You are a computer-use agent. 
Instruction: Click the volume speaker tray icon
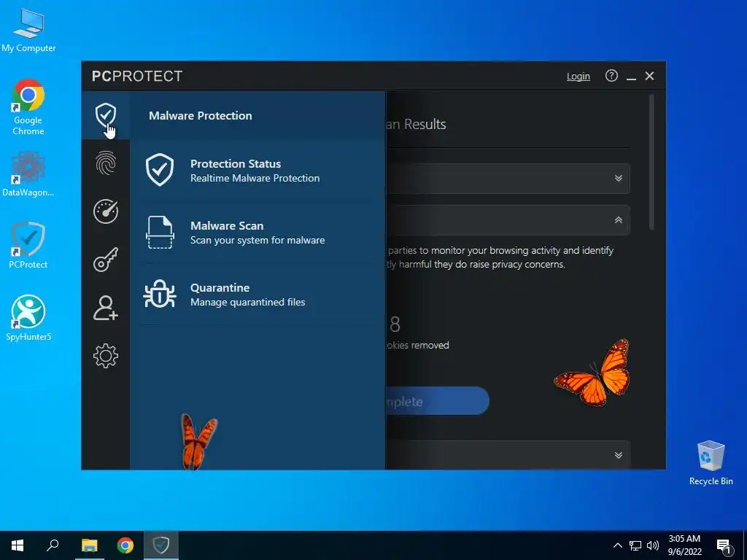coord(653,545)
